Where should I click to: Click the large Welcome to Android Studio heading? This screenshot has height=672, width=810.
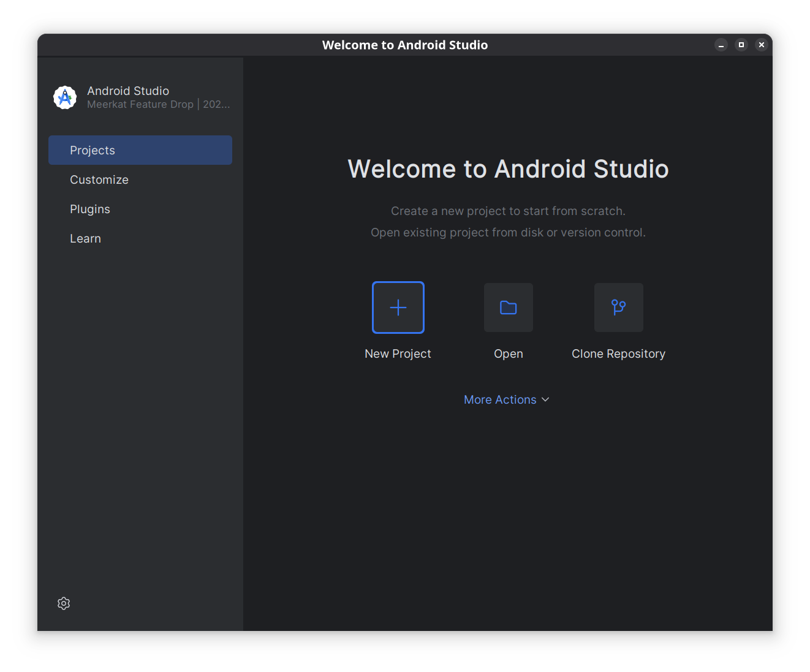509,169
